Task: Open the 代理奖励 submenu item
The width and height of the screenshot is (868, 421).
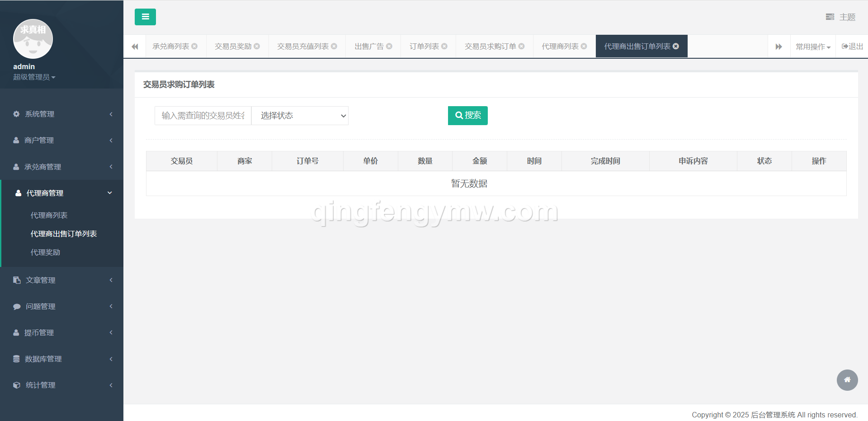Action: pos(45,252)
